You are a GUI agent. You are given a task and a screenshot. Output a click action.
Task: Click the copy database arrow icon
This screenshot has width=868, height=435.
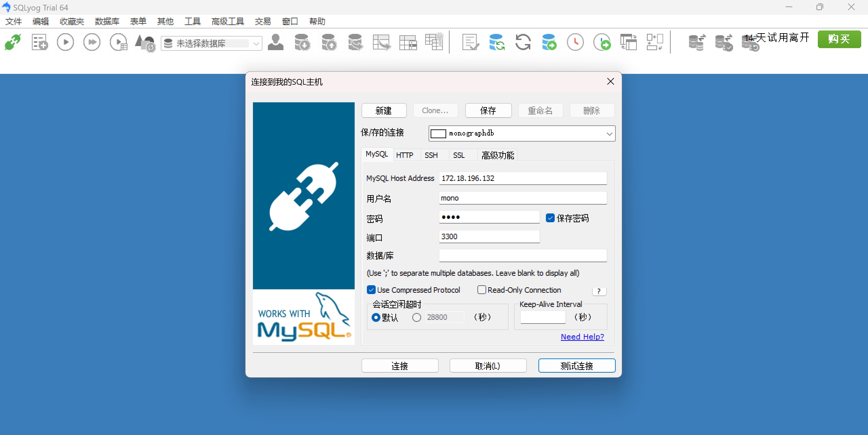tap(355, 43)
